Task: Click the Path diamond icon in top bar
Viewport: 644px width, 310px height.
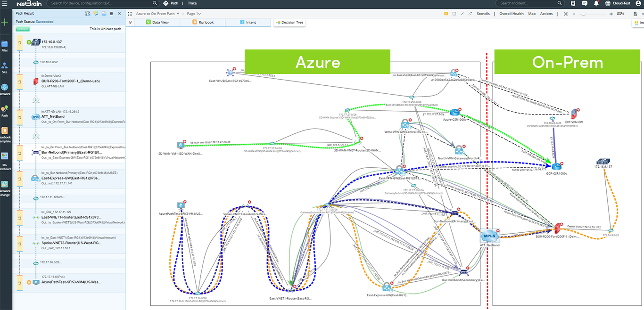Action: coord(165,3)
